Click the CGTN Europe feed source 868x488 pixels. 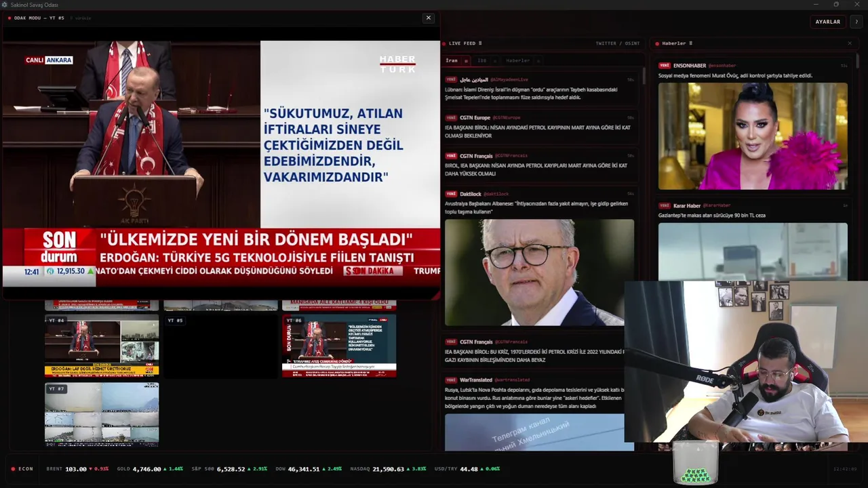[x=475, y=118]
